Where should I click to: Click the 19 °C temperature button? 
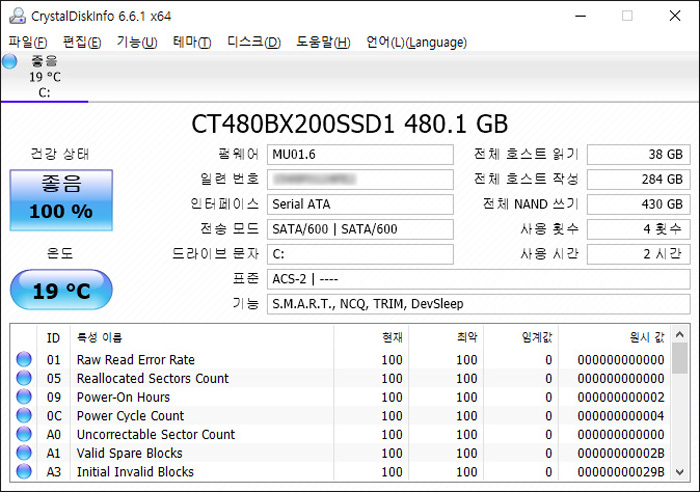[61, 290]
